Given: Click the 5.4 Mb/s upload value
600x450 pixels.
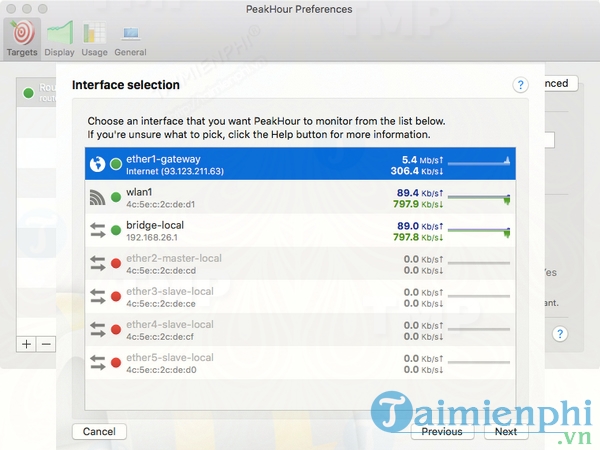Looking at the screenshot, I should click(x=422, y=160).
